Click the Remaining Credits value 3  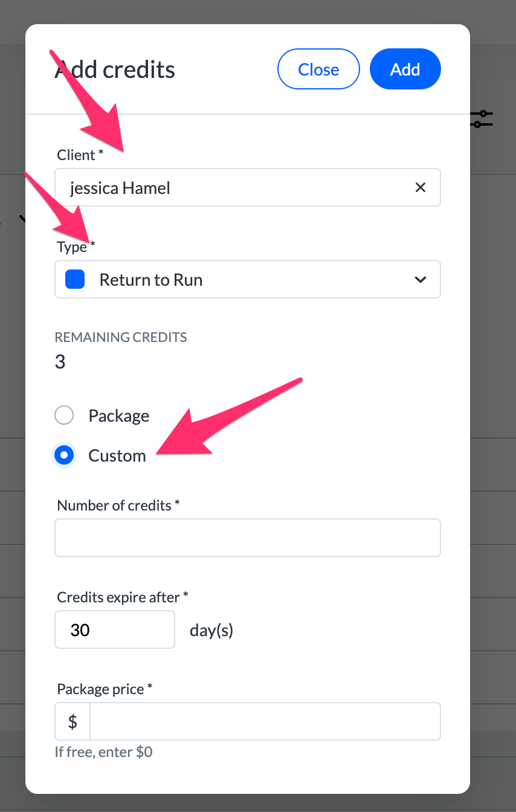(60, 362)
